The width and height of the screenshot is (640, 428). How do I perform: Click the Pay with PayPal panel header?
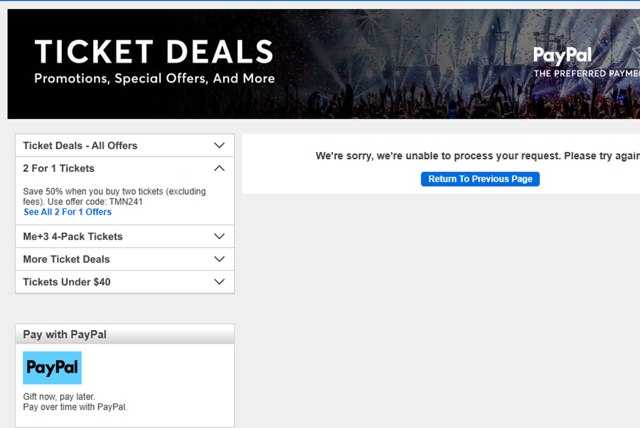point(65,334)
